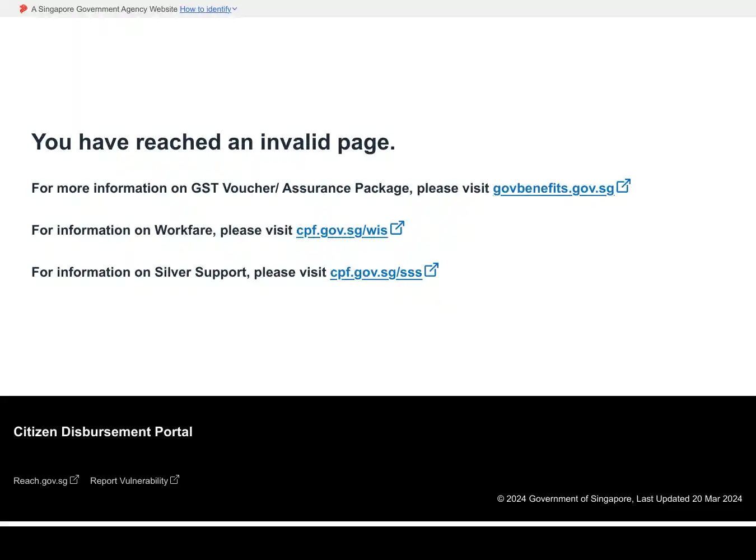Click external link icon beside govbenefits.gov.sg
This screenshot has height=560, width=756.
(x=623, y=186)
